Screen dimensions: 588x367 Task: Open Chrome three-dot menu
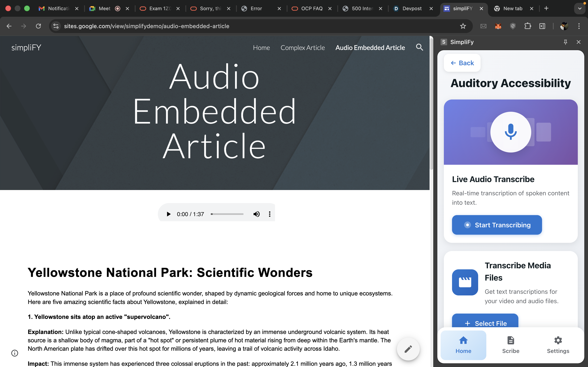579,26
